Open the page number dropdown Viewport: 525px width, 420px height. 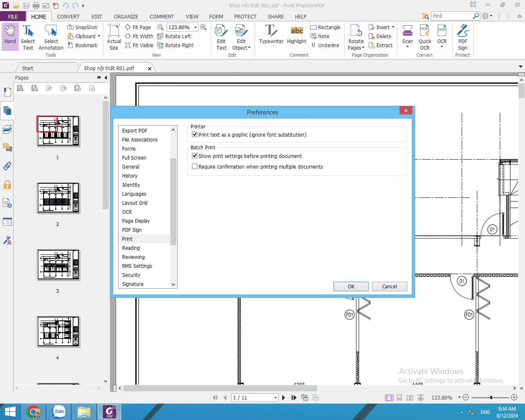[275, 397]
